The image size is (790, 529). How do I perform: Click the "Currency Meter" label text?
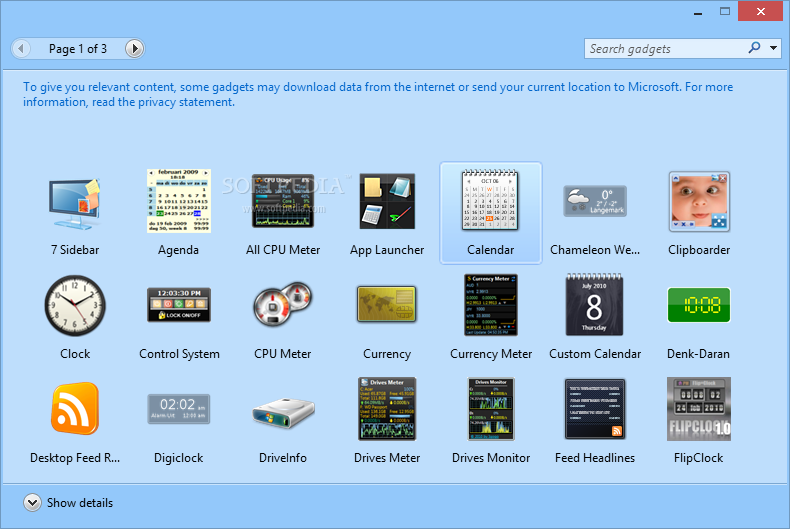491,354
